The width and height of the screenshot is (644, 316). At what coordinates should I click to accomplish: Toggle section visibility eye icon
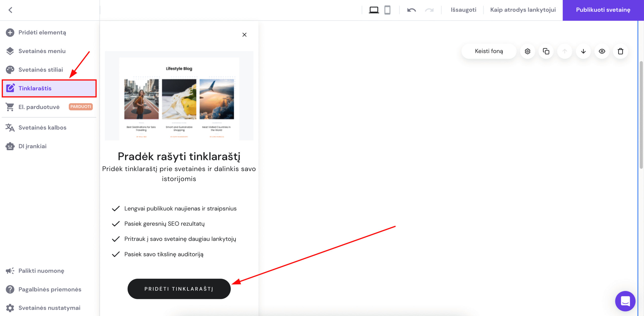point(602,51)
